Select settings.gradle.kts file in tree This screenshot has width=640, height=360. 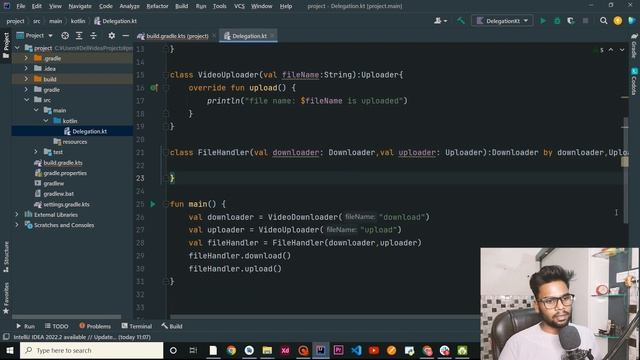pos(66,204)
